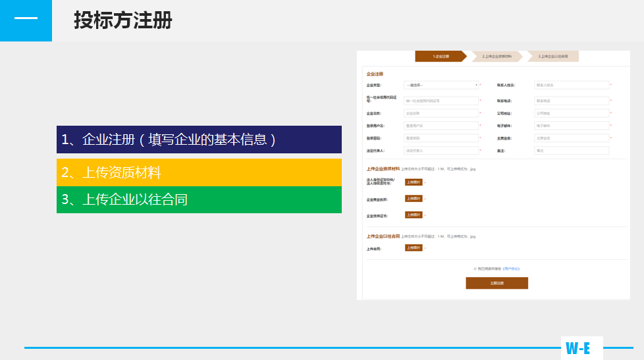Viewport: 644px width, 360px height.
Task: Tick the 我已阅读并接受 agreement checkbox
Action: [x=475, y=269]
